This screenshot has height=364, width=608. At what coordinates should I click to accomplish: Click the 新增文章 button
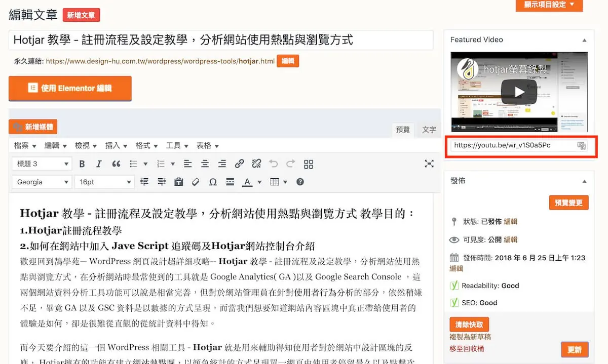pos(81,15)
